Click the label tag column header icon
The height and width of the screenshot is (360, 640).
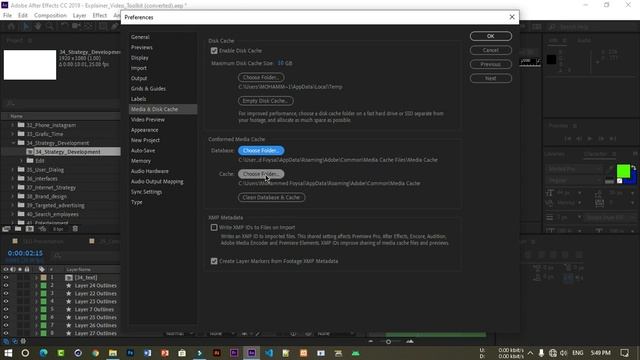pyautogui.click(x=42, y=269)
